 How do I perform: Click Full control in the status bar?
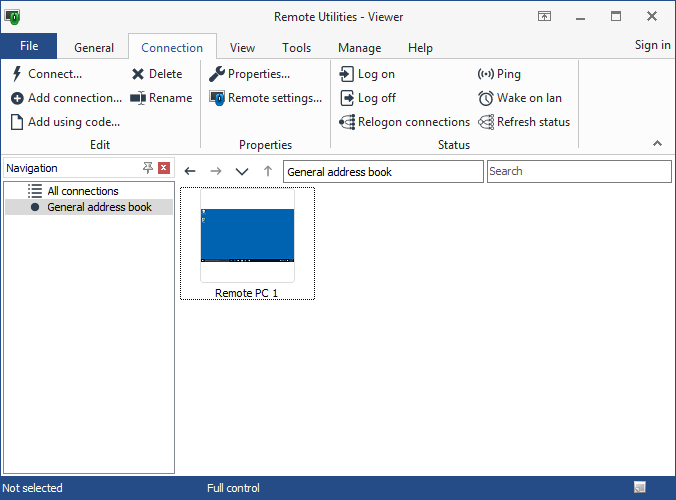[x=233, y=488]
